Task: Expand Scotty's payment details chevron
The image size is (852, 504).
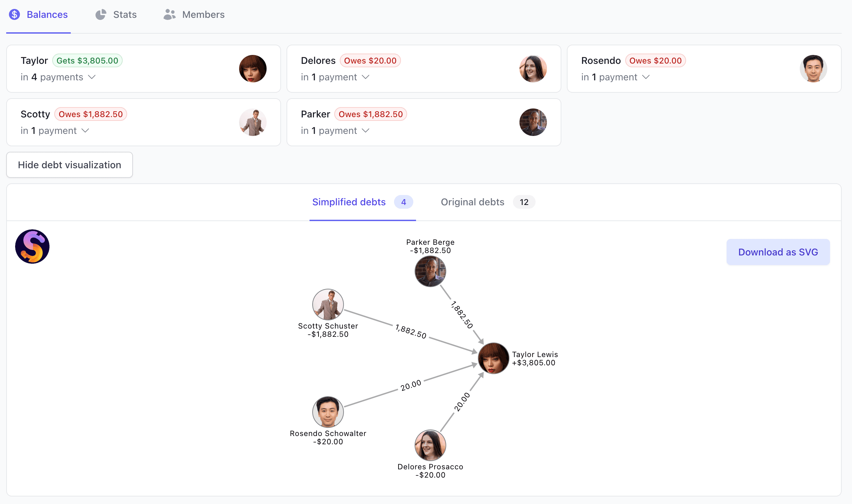Action: (85, 131)
